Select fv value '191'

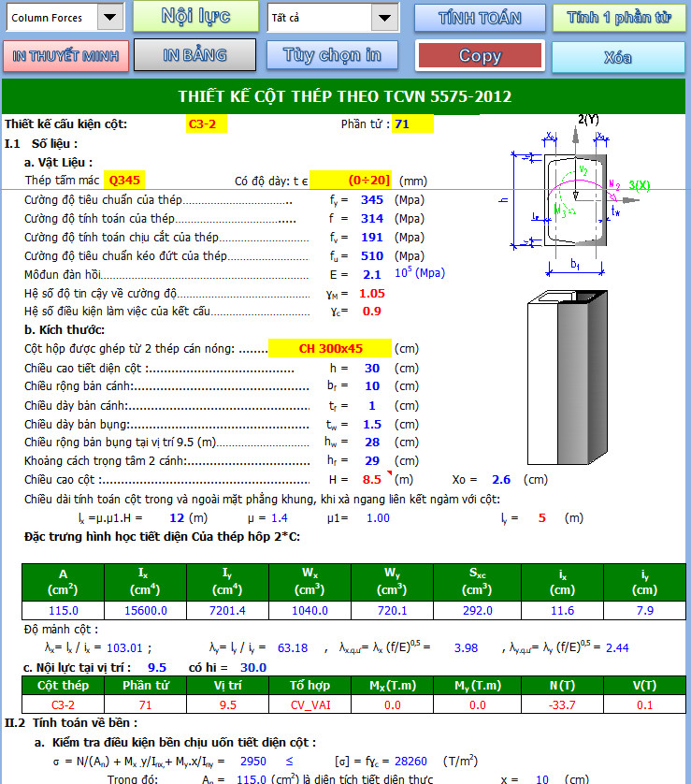pyautogui.click(x=372, y=237)
